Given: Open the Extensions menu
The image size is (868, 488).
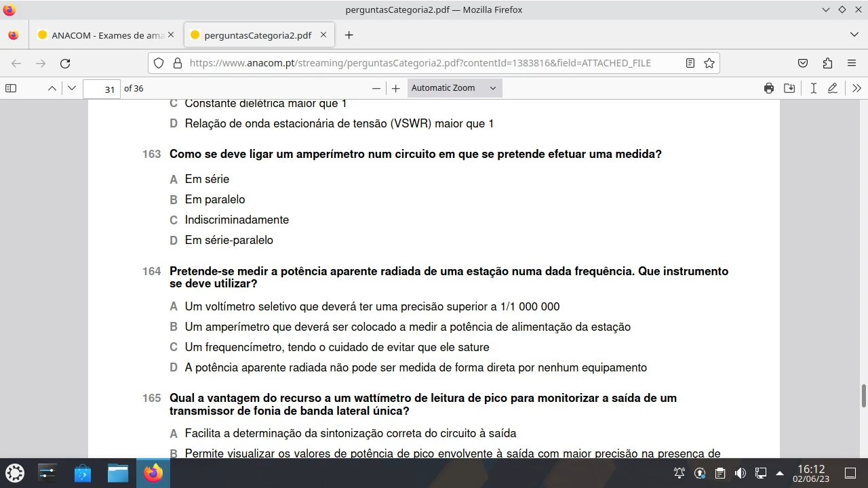Looking at the screenshot, I should [827, 63].
